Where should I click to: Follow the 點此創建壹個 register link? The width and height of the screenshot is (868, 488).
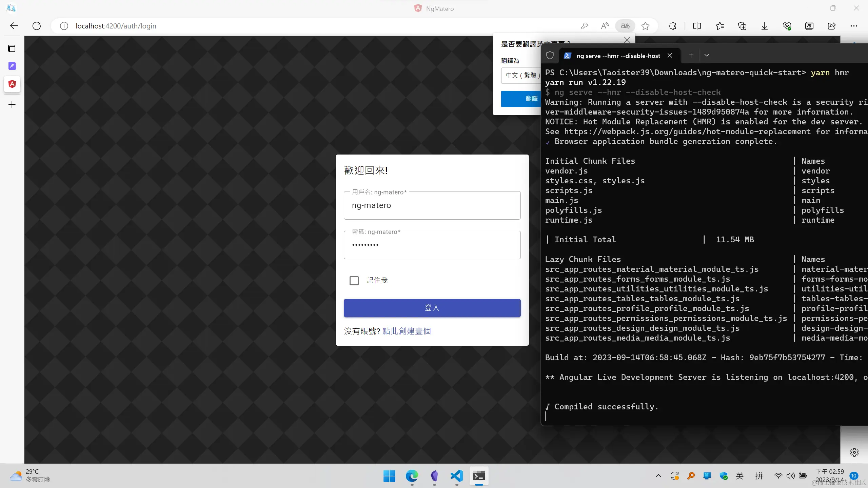point(407,331)
